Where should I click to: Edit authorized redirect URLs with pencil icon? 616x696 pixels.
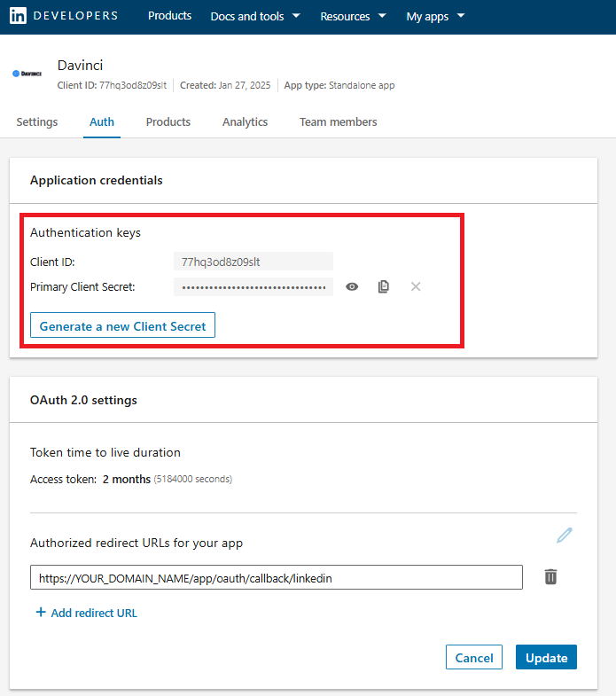coord(565,536)
